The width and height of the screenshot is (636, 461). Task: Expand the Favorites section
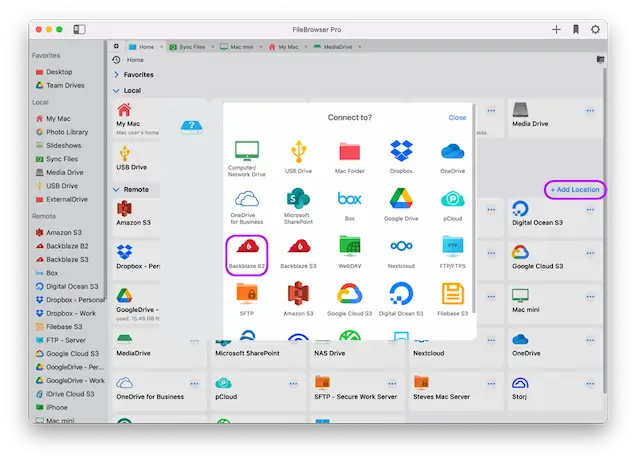(x=116, y=75)
